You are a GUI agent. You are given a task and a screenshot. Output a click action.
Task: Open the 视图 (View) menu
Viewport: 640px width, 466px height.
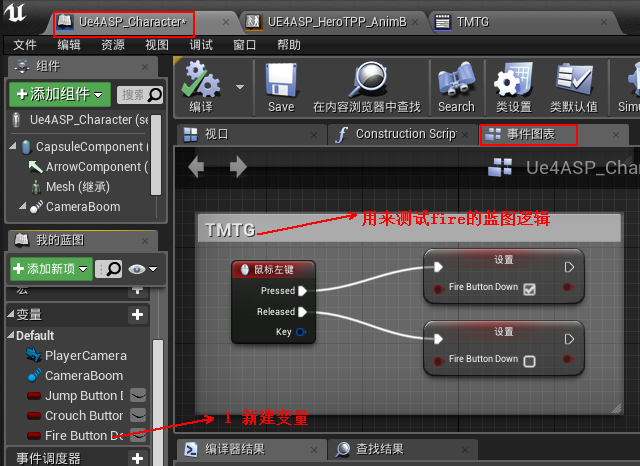click(x=157, y=45)
